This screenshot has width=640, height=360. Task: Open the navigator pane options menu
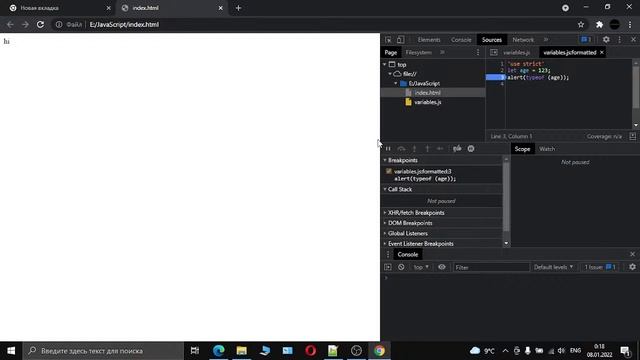(478, 52)
